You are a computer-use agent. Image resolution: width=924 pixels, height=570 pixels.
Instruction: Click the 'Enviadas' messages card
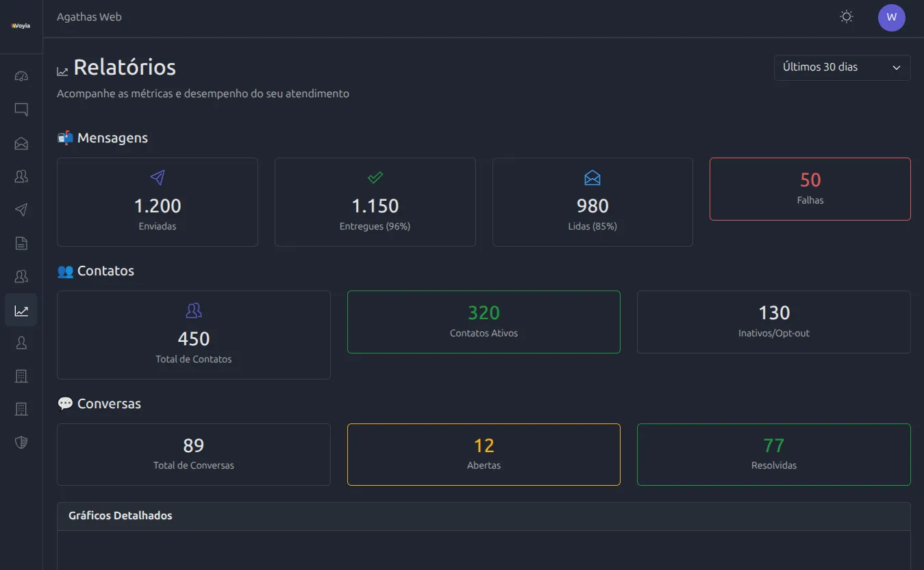158,202
